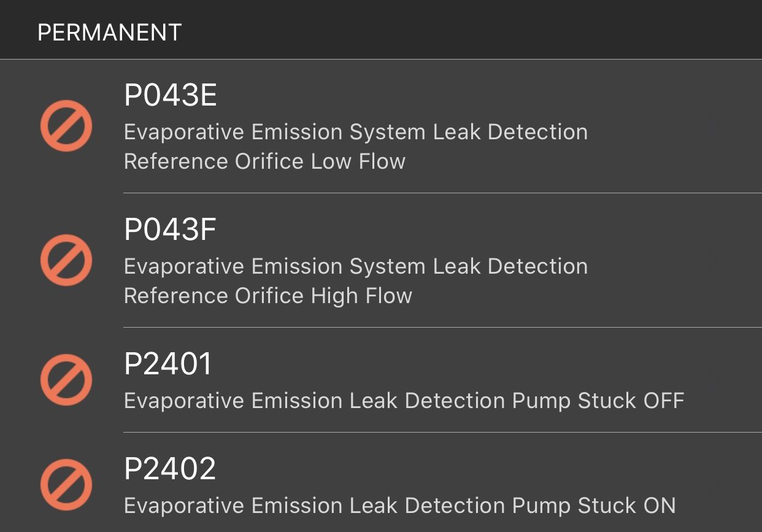
Task: Select the P2402 code title
Action: (x=170, y=469)
